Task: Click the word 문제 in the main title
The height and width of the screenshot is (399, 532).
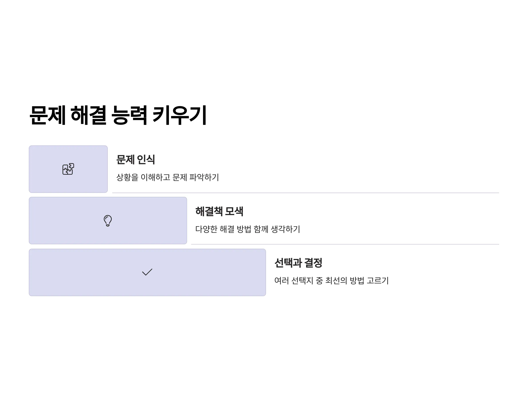Action: tap(48, 115)
